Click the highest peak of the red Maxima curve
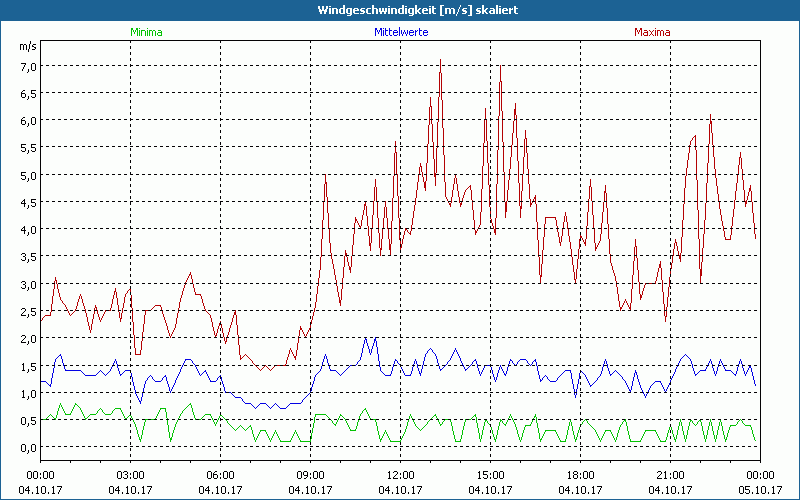Image resolution: width=800 pixels, height=500 pixels. point(440,60)
